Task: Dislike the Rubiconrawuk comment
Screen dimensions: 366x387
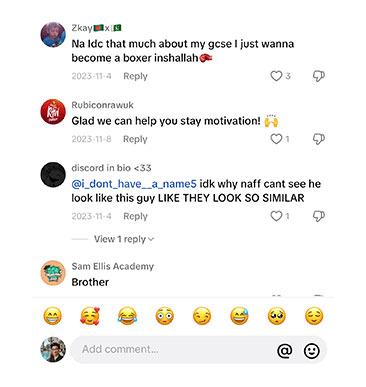Action: (x=318, y=139)
